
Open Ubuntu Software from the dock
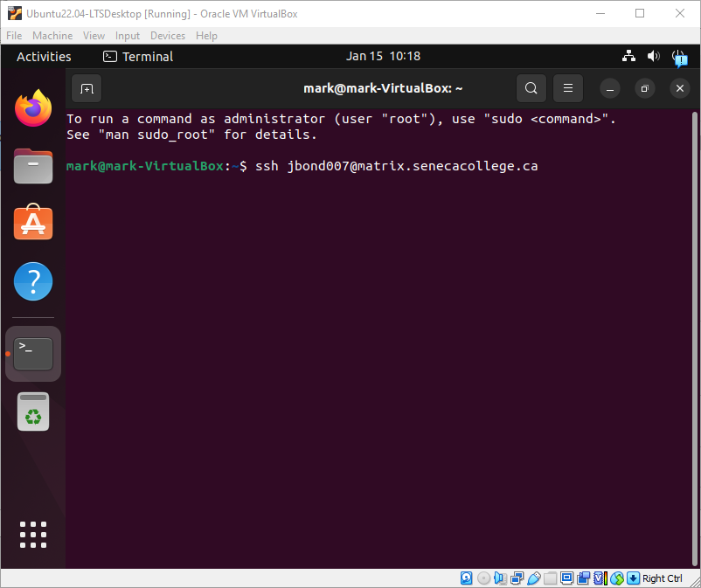(32, 223)
